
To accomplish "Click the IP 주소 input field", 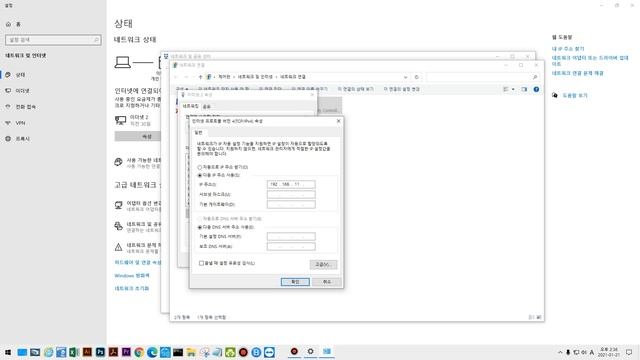I will coord(291,184).
